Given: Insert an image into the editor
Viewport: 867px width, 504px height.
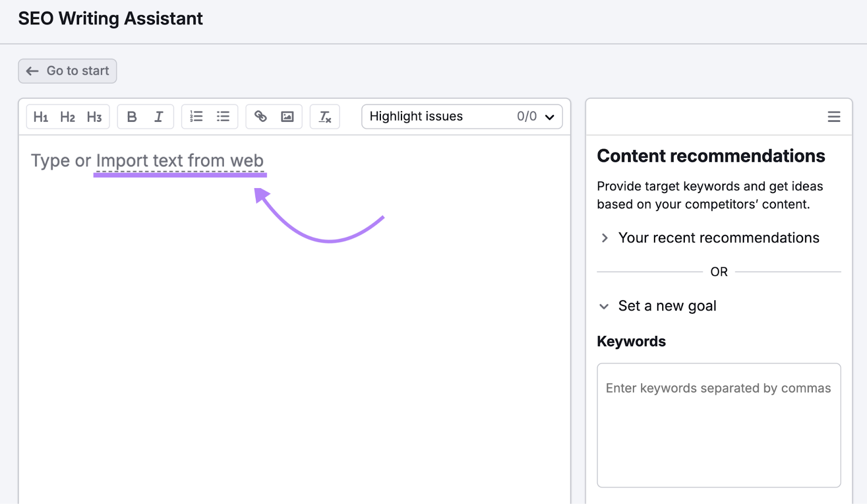Looking at the screenshot, I should [x=287, y=117].
